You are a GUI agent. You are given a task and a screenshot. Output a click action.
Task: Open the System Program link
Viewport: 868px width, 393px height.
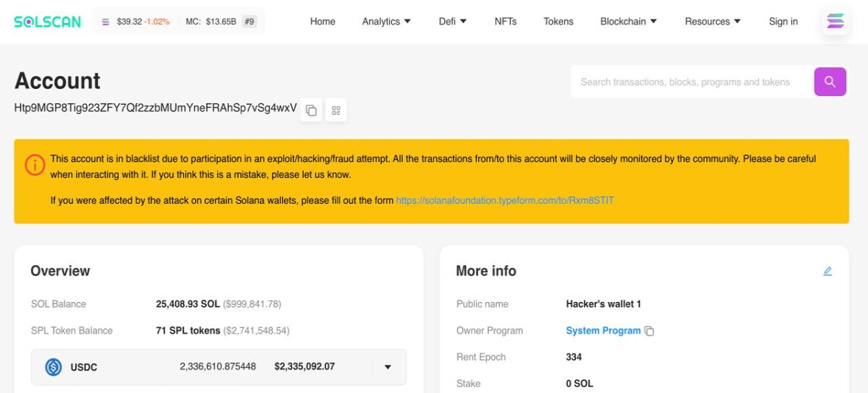[x=603, y=331]
